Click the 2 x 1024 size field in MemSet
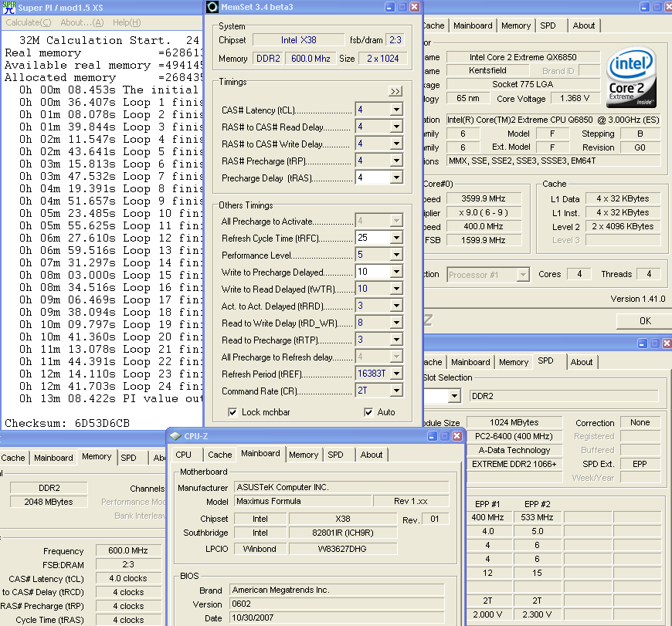Screen dimensions: 672x626 tap(382, 59)
